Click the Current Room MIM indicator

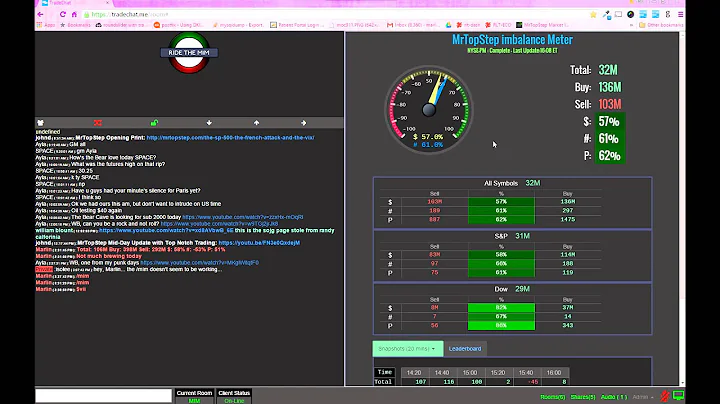194,396
